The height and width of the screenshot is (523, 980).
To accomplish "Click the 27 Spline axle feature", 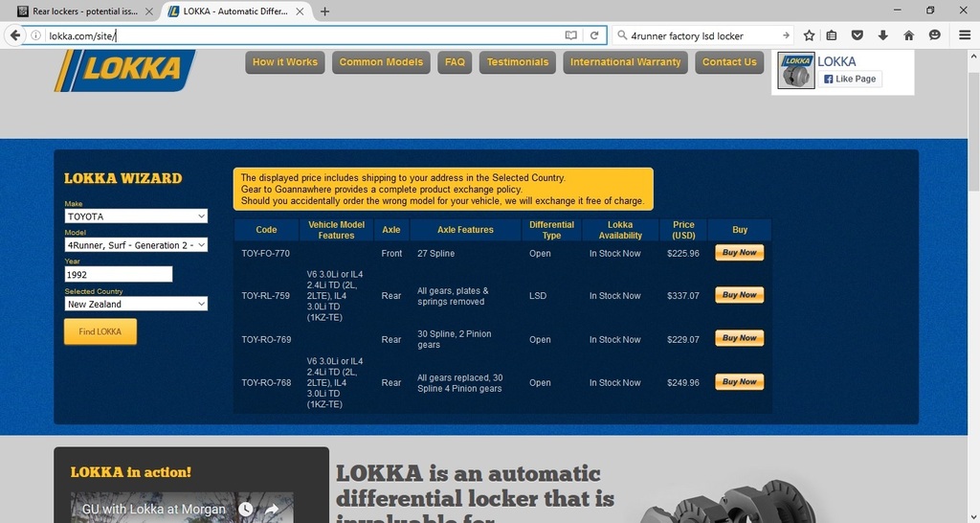I will coord(435,254).
